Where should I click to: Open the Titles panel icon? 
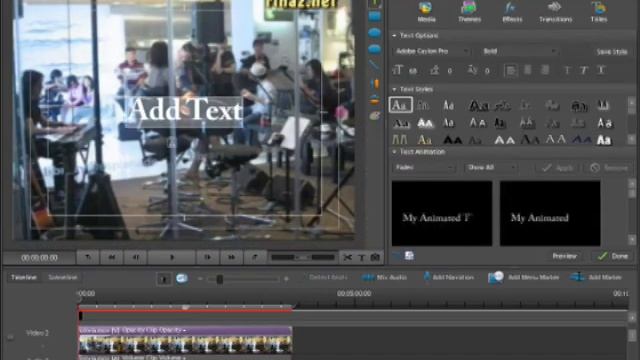tap(599, 8)
